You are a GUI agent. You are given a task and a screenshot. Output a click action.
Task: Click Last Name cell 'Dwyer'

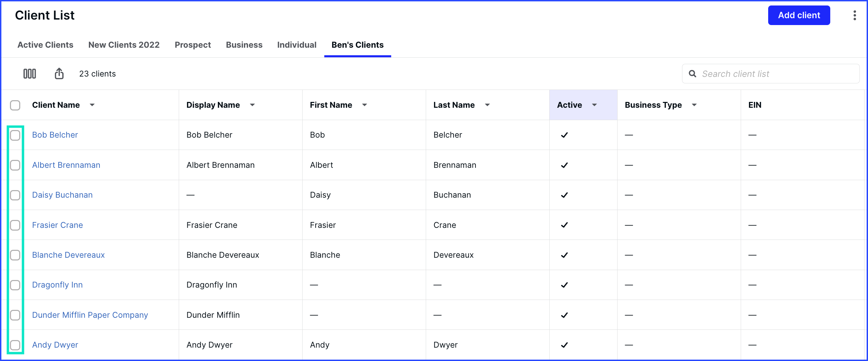coord(445,345)
